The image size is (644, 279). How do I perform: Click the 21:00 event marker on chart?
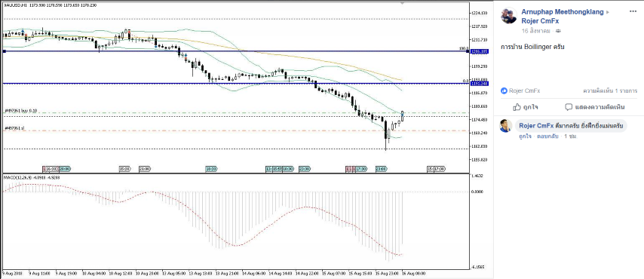(x=145, y=168)
